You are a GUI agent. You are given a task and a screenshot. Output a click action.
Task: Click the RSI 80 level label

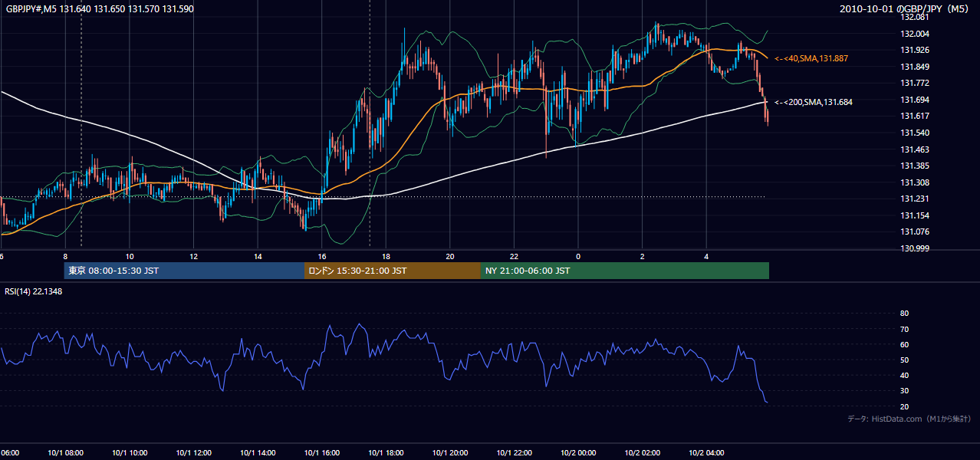(904, 314)
